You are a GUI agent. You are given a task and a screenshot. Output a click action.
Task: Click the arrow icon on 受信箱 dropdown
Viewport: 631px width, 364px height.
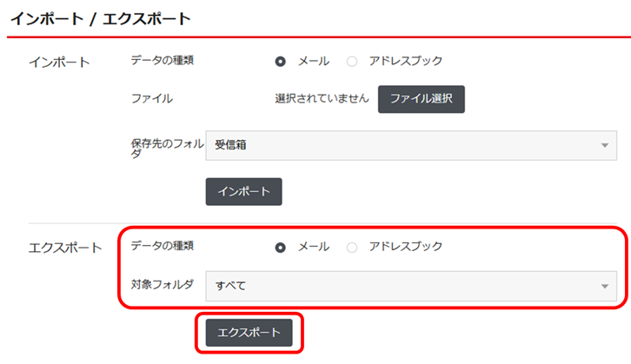[605, 145]
